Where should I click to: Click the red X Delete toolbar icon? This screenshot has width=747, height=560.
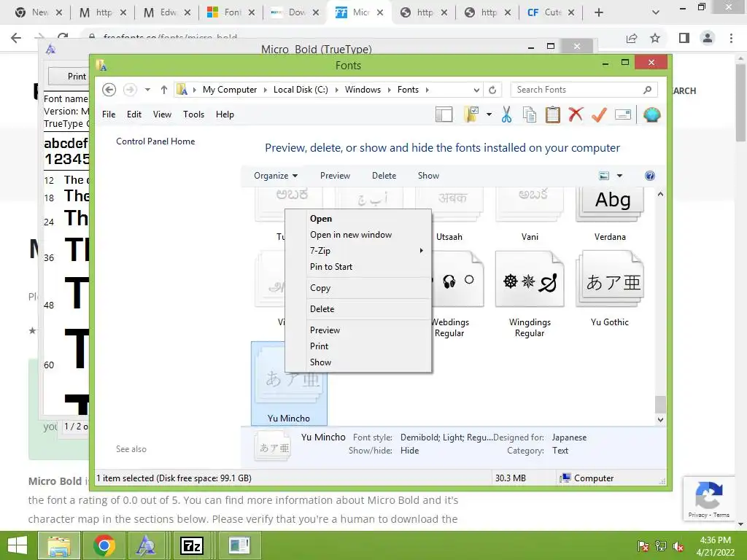[x=576, y=114]
